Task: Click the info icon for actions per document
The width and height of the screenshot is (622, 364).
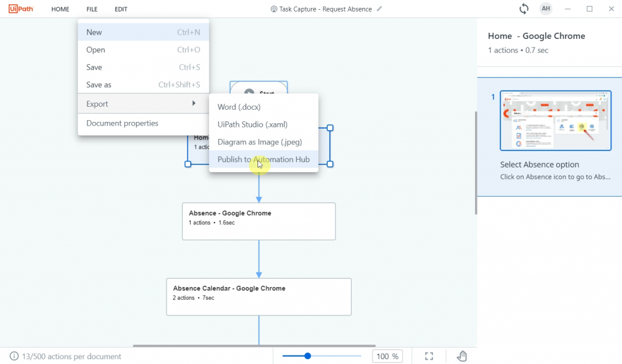Action: pos(14,356)
